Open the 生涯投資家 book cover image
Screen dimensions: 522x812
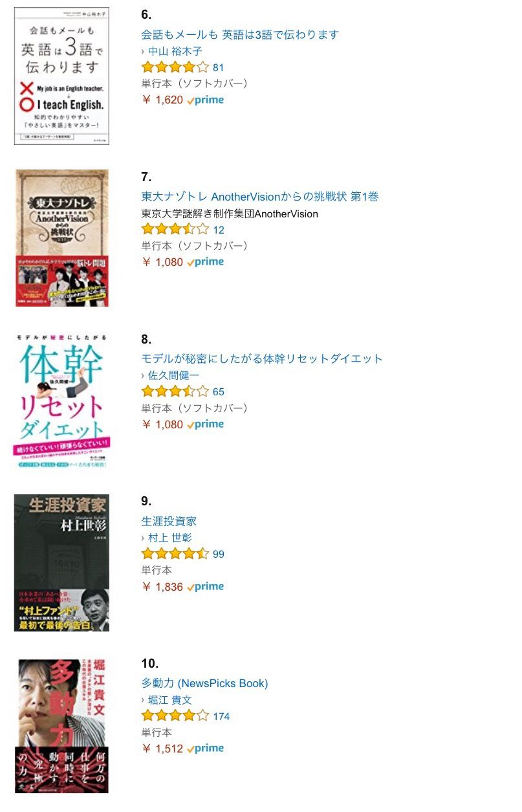[61, 563]
